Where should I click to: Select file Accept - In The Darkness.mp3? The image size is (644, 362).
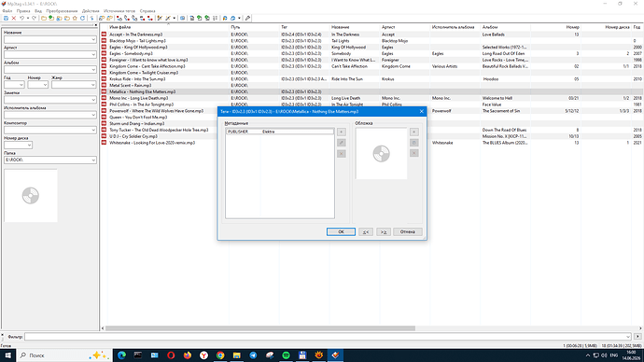tap(136, 35)
